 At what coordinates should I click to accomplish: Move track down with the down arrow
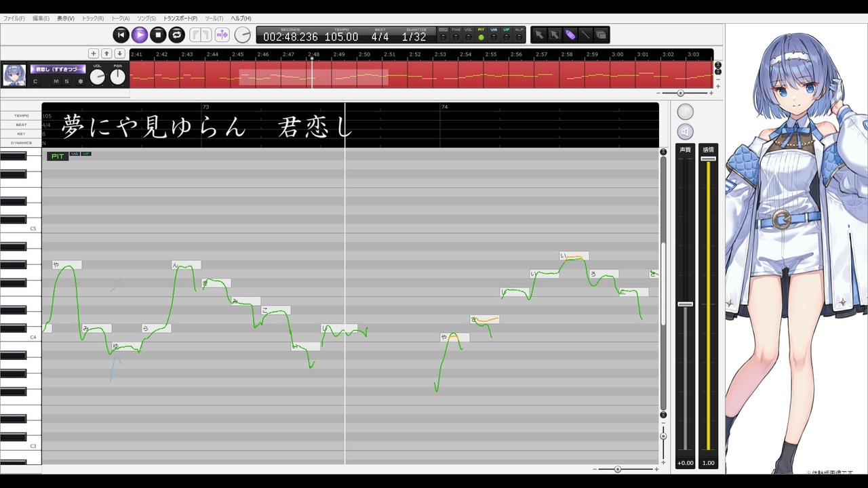click(119, 53)
